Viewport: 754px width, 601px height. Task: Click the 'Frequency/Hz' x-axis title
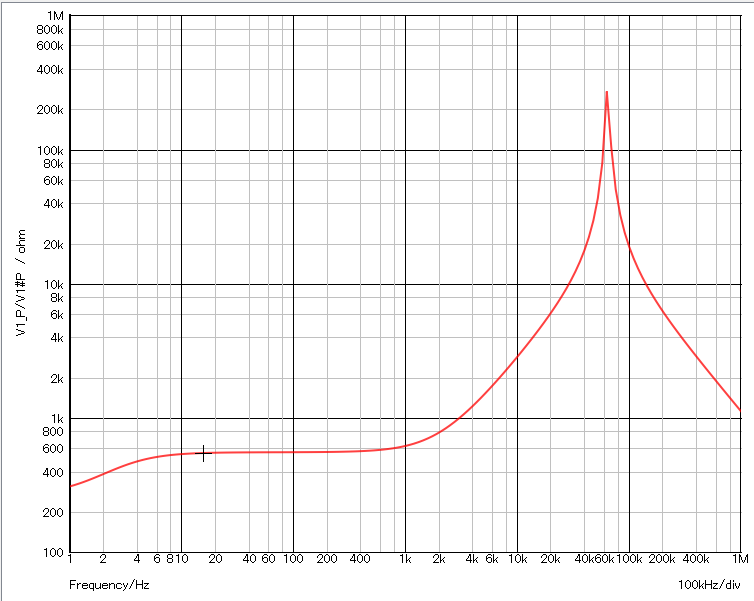[109, 585]
